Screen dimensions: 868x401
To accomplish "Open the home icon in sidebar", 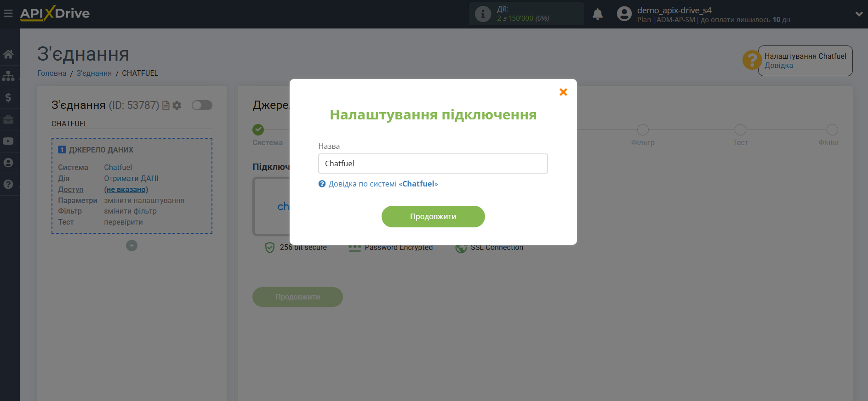I will click(x=8, y=55).
